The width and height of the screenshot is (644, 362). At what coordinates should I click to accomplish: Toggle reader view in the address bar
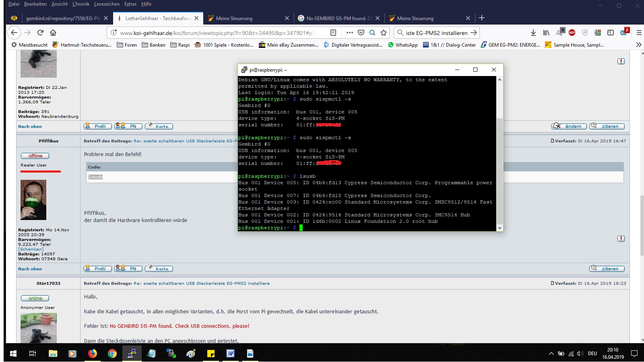tap(333, 33)
